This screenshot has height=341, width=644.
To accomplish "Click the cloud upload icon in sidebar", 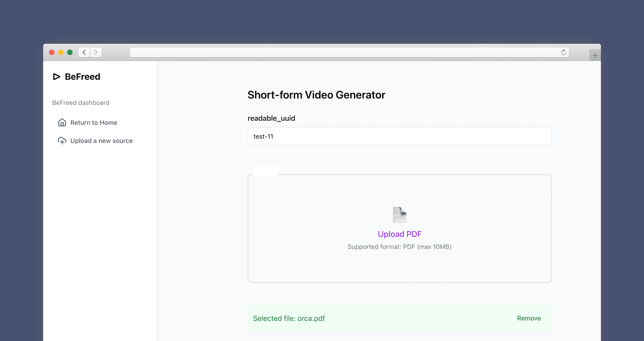I will pos(62,141).
